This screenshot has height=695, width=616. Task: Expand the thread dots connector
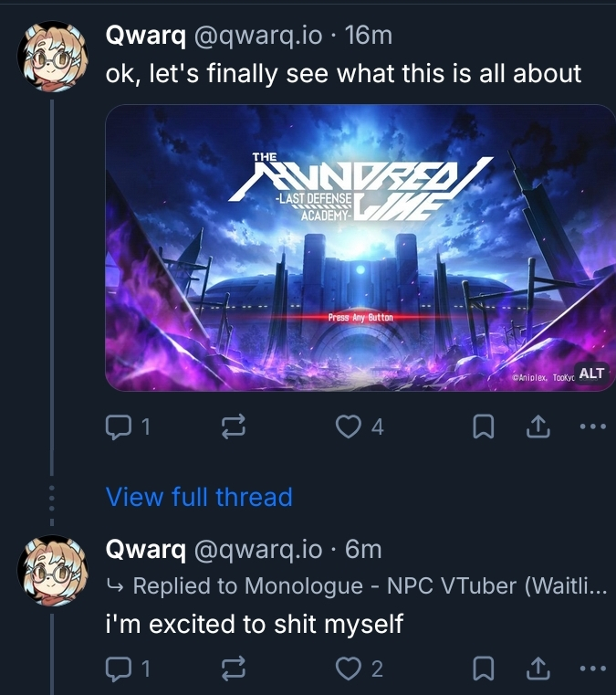point(52,498)
